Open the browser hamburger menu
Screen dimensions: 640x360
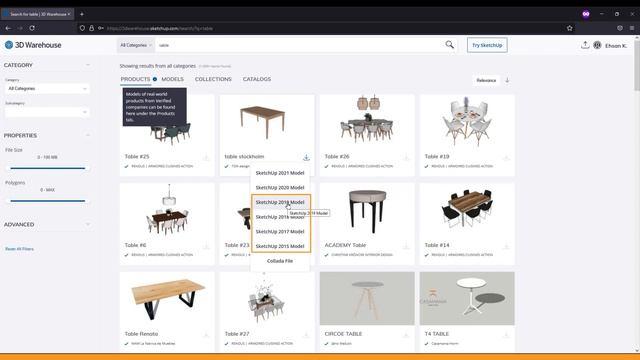click(x=632, y=28)
